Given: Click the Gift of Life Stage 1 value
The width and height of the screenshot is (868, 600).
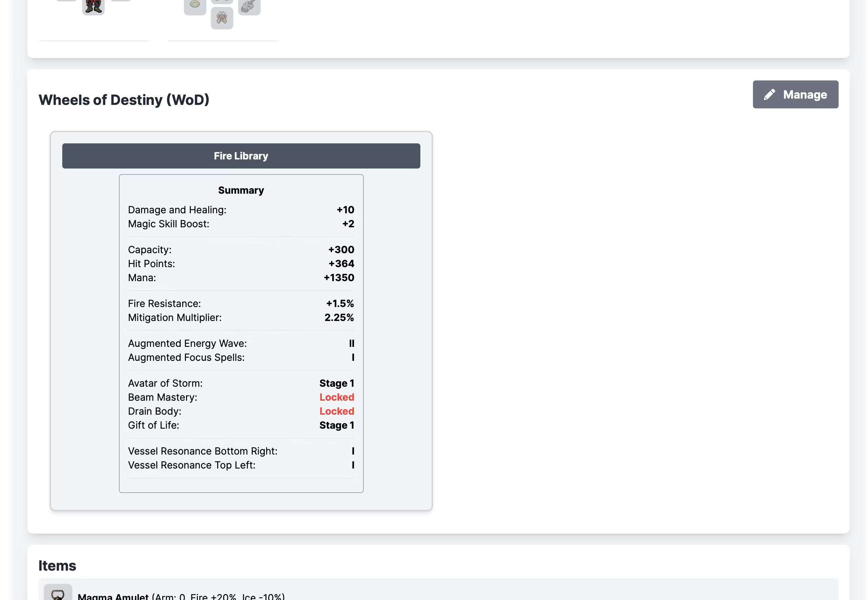Looking at the screenshot, I should (336, 425).
